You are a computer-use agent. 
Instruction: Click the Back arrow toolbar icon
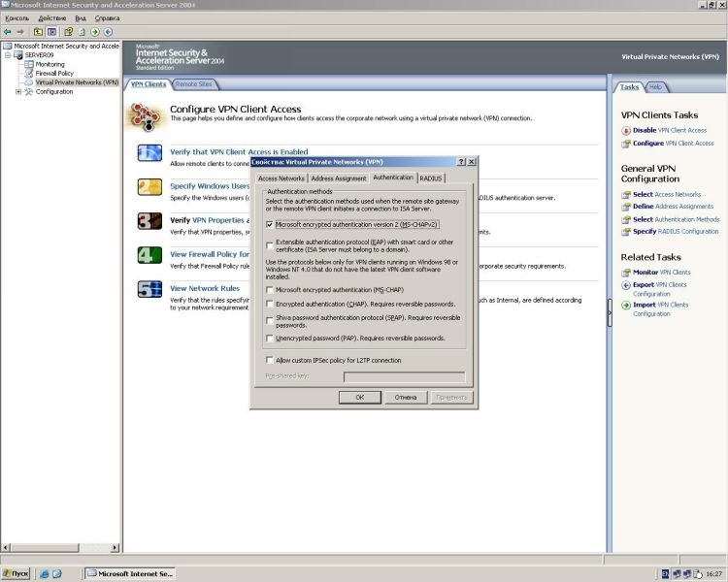pos(8,32)
